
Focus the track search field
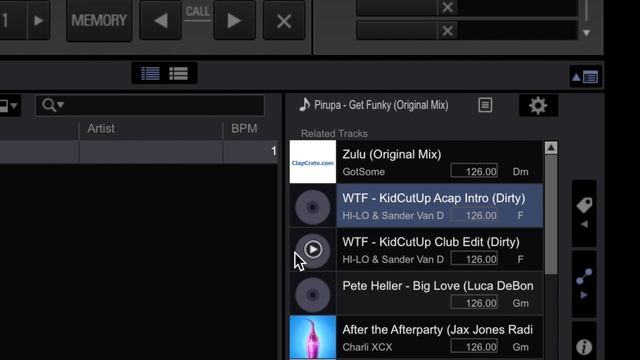point(150,105)
